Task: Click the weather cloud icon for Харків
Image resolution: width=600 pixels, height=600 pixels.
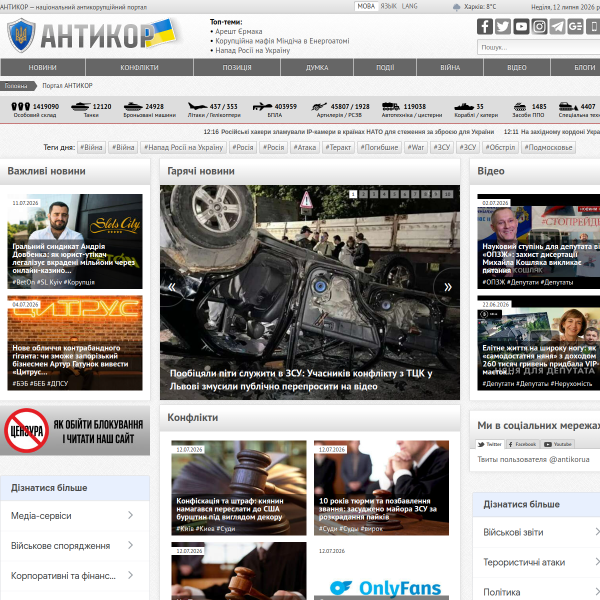Action: tap(456, 7)
